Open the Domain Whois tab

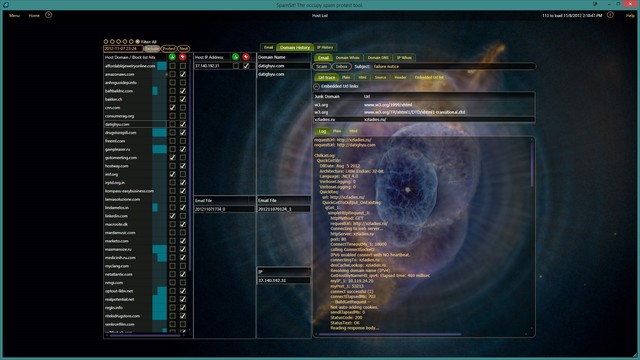point(347,58)
